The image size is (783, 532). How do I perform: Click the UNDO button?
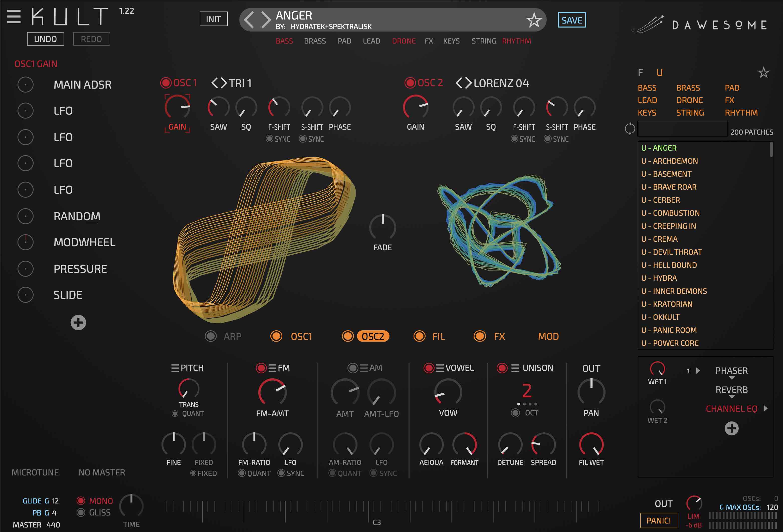(46, 39)
